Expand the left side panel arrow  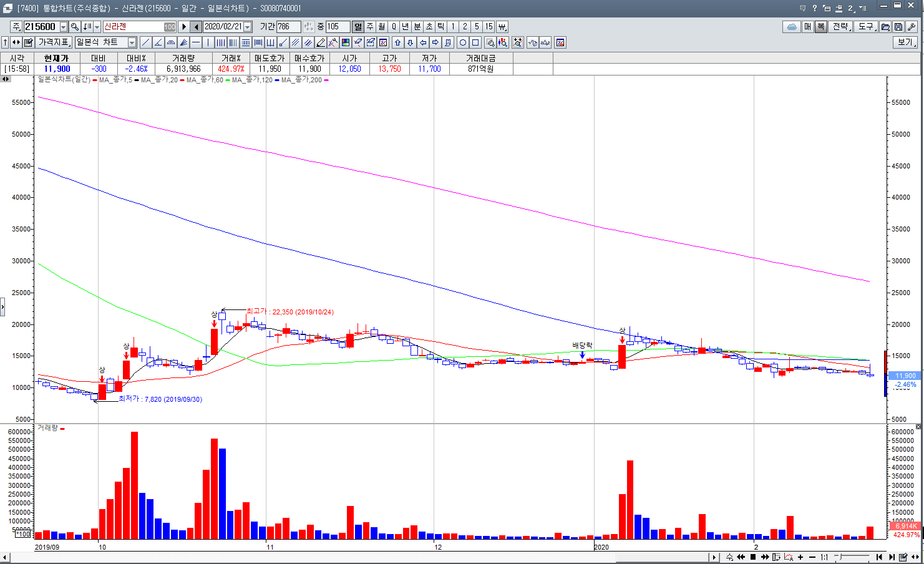pyautogui.click(x=2, y=306)
